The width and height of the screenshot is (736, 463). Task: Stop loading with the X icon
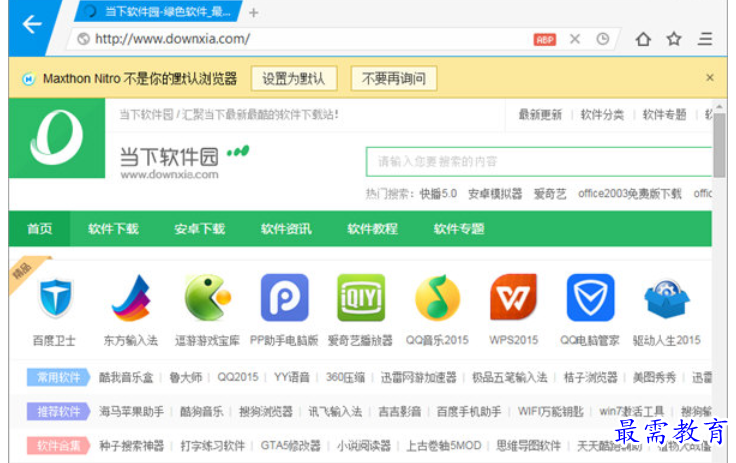pos(575,39)
